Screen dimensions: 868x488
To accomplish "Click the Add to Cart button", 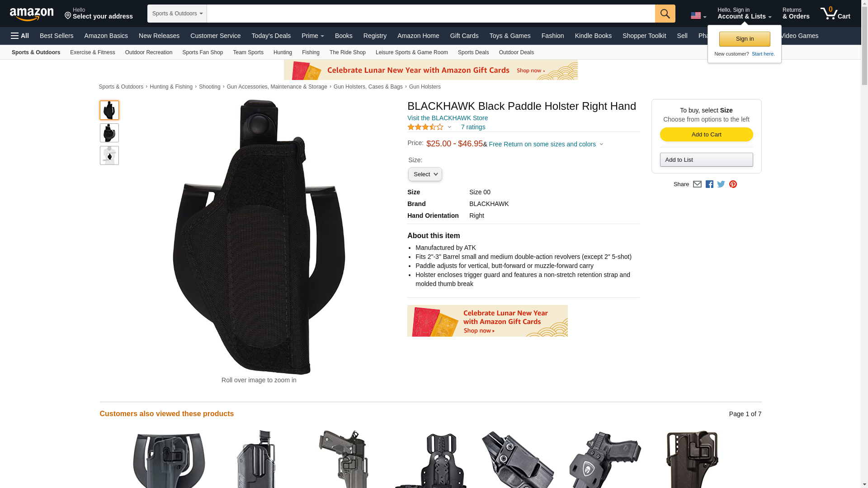I will (706, 135).
